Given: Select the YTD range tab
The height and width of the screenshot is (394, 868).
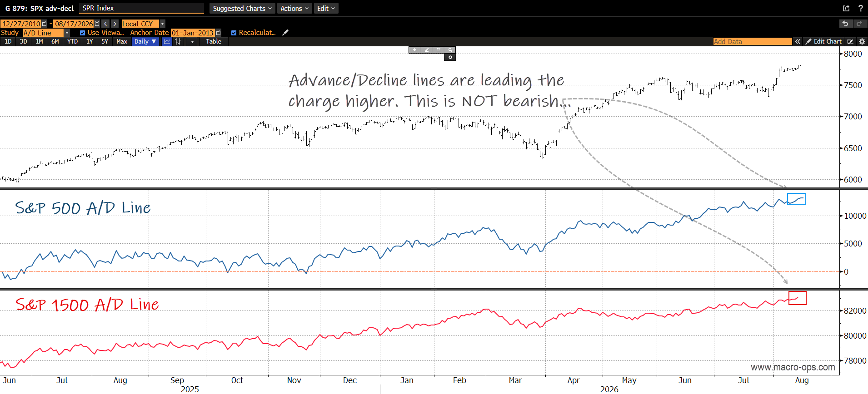Looking at the screenshot, I should click(72, 41).
